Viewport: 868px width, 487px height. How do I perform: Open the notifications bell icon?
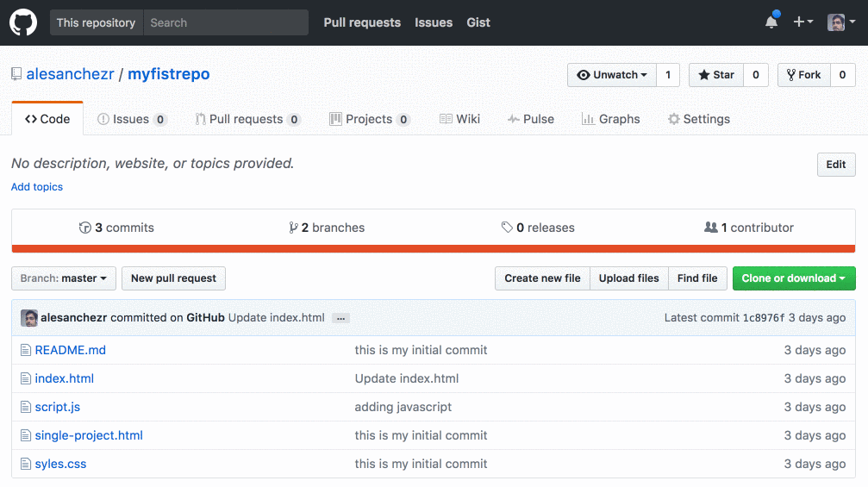coord(771,21)
